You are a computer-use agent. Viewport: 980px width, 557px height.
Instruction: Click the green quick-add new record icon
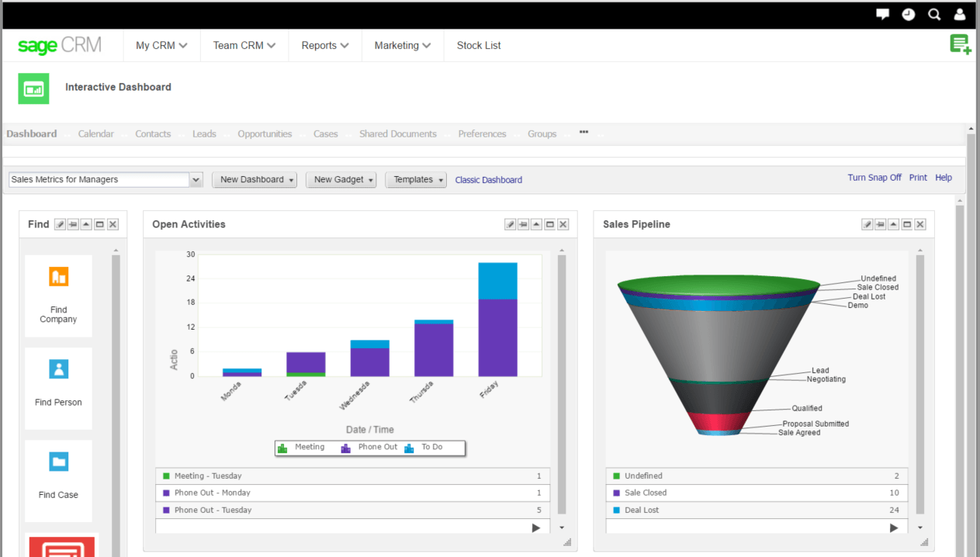point(961,44)
